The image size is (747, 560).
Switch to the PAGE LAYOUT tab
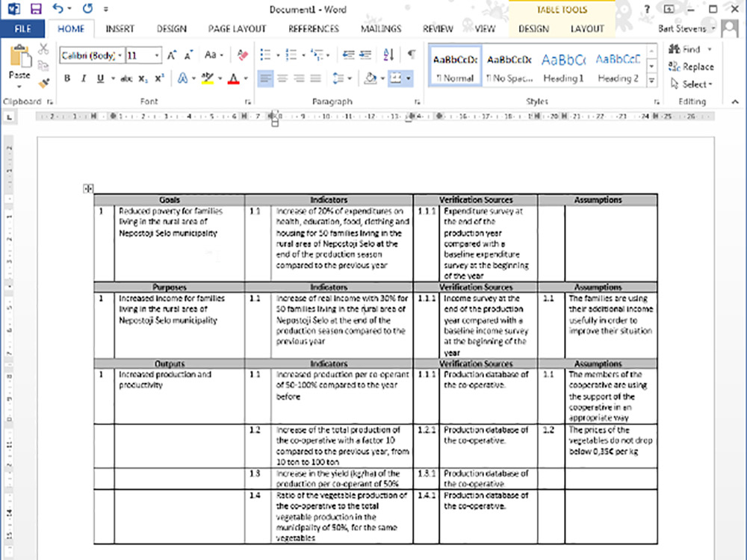point(237,28)
